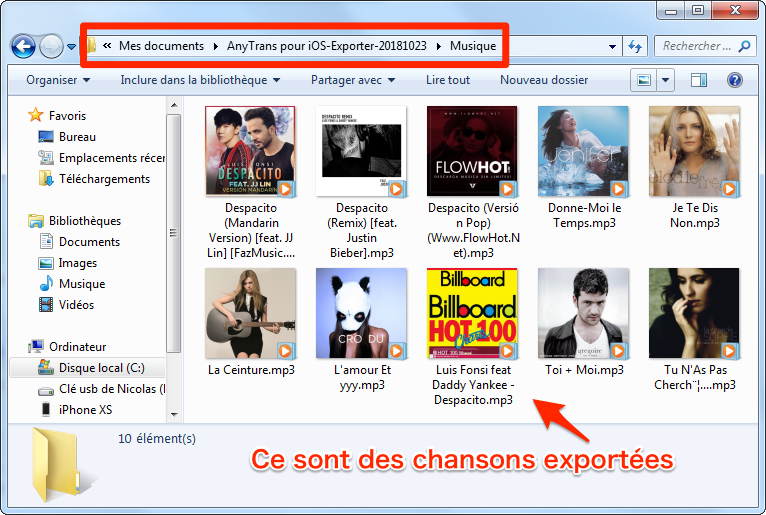The width and height of the screenshot is (766, 515).
Task: Click the refresh button next to address bar
Action: tap(635, 46)
